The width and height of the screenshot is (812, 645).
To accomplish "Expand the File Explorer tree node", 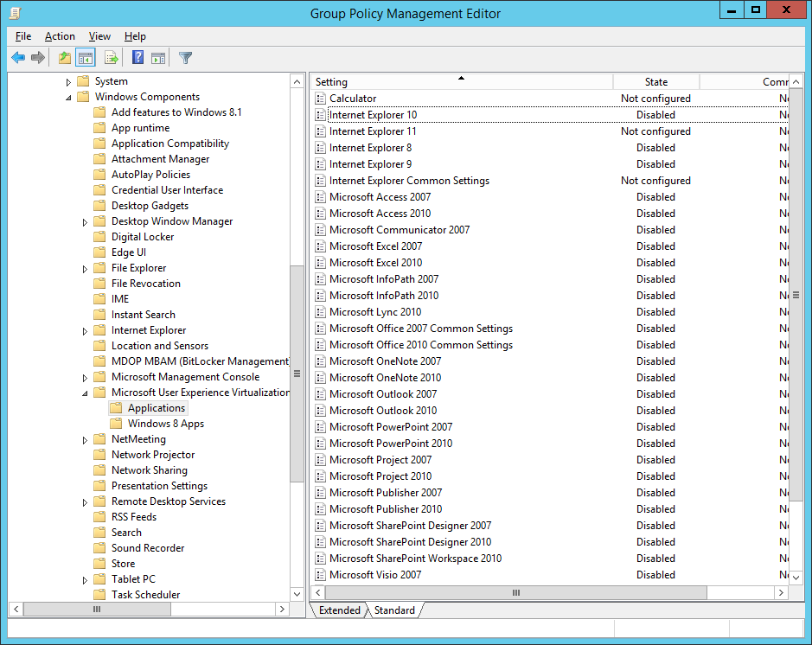I will pos(85,269).
